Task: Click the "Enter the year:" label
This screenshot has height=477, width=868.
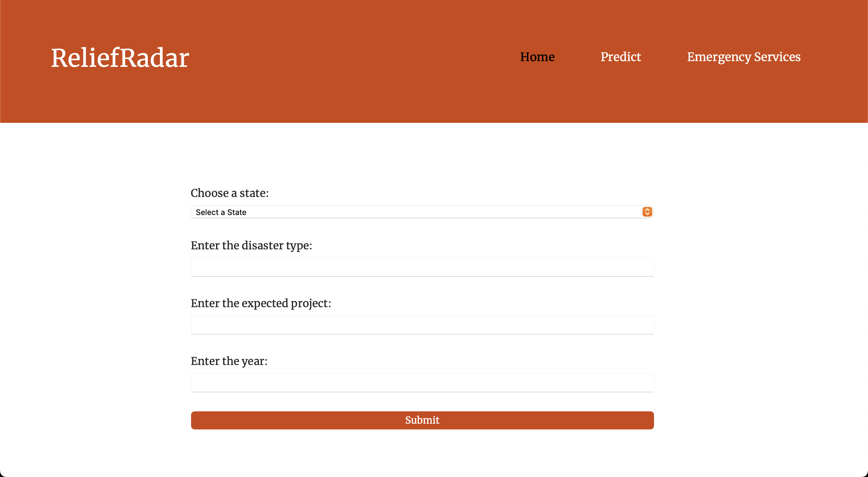Action: coord(229,361)
